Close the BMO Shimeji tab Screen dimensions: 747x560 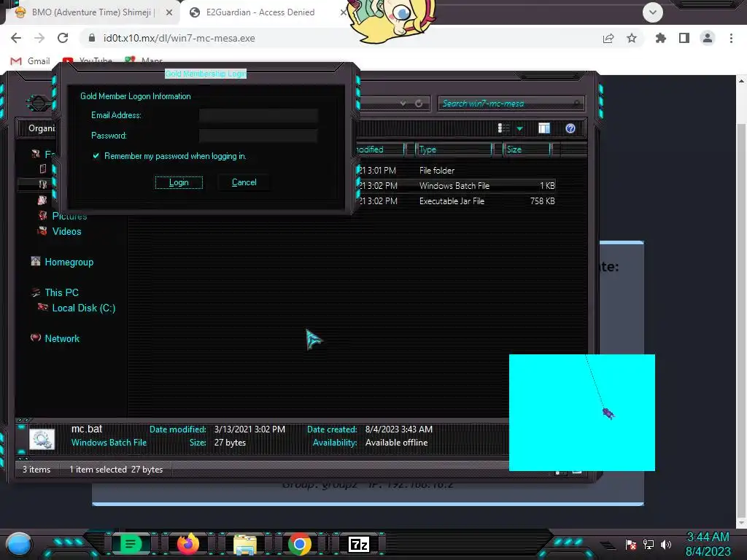pos(169,13)
